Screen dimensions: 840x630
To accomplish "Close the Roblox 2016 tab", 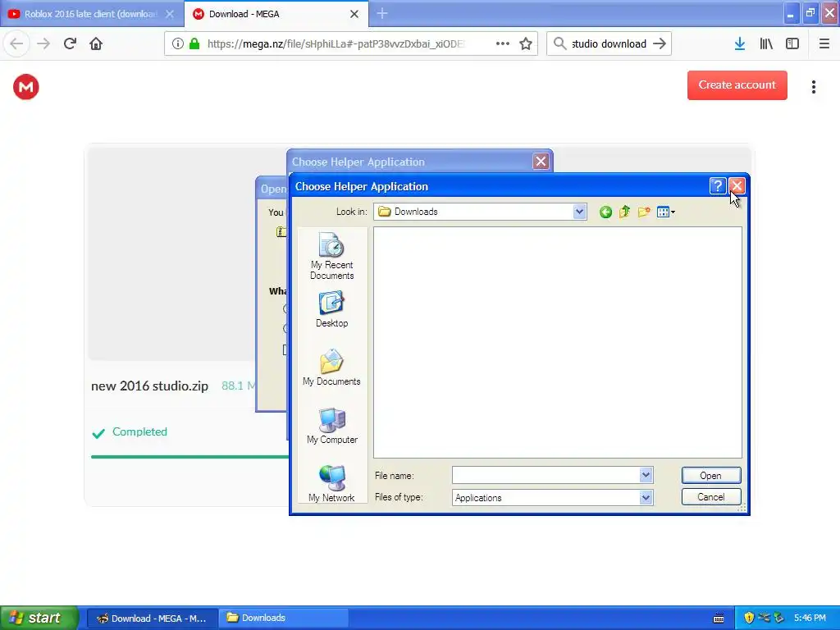I will point(169,14).
